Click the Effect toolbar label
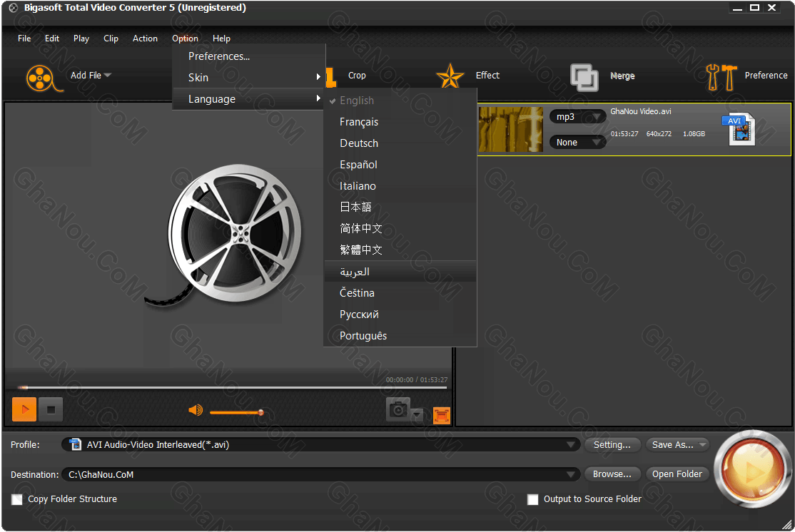This screenshot has width=795, height=532. tap(487, 75)
